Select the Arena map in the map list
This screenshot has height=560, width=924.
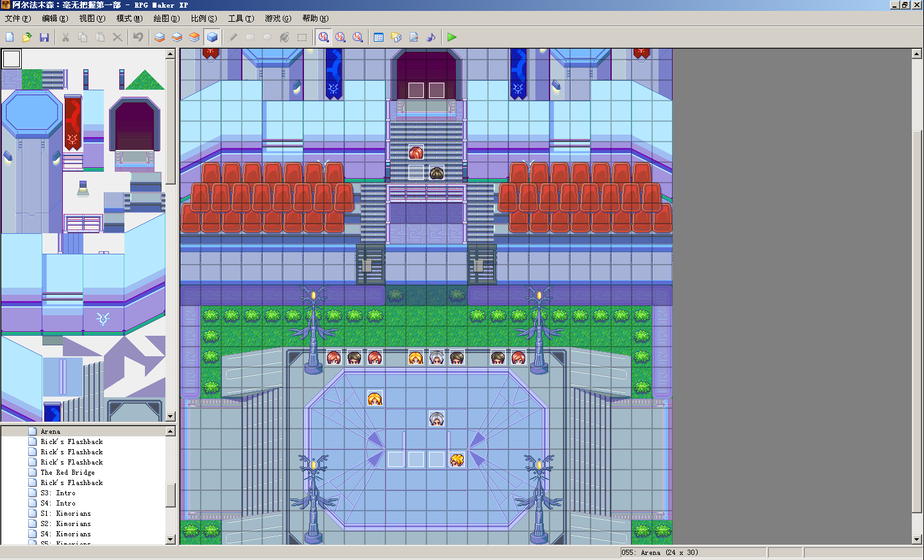pos(51,431)
